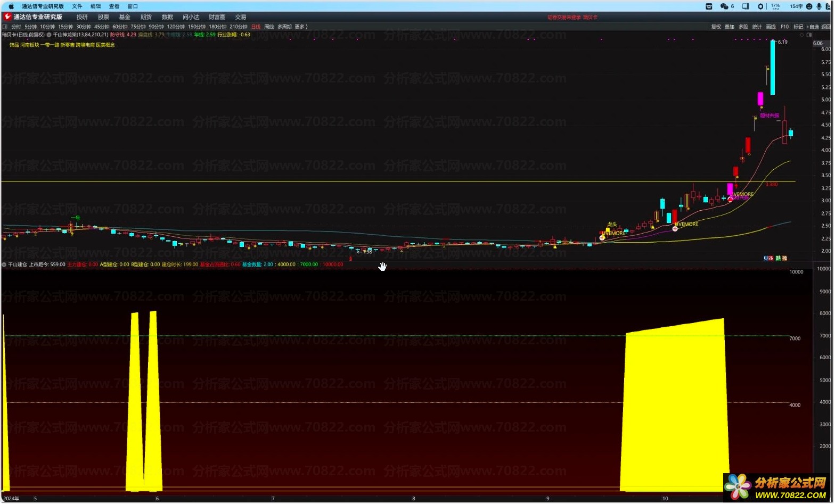835x504 pixels.
Task: Click the screen mirroring icon in menu bar
Action: [x=746, y=6]
